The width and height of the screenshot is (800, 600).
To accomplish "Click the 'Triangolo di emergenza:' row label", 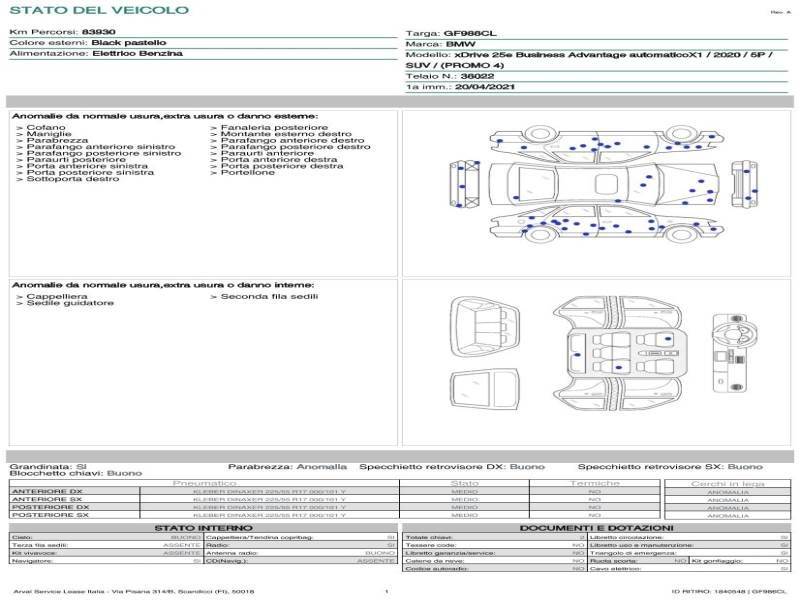I will 633,553.
